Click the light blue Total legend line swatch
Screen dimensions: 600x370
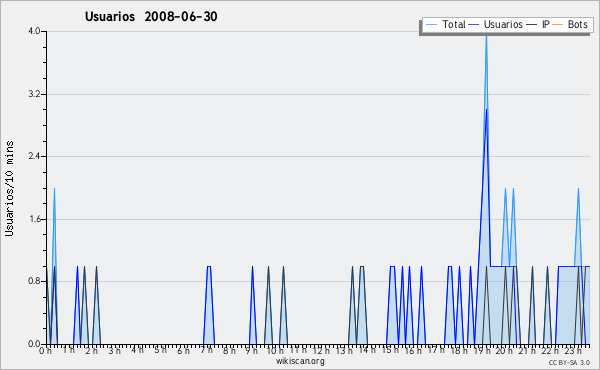(431, 25)
